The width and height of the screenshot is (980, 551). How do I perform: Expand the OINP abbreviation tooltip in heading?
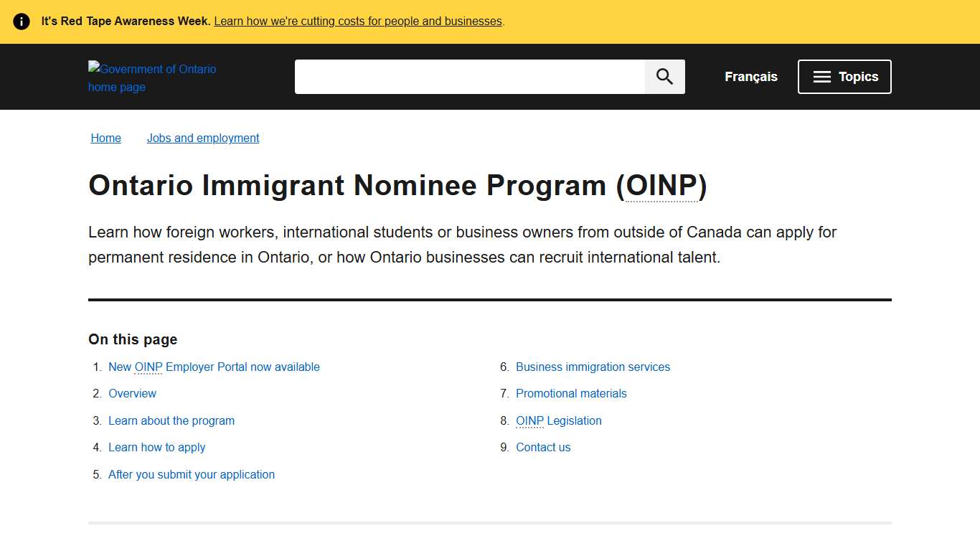(663, 185)
